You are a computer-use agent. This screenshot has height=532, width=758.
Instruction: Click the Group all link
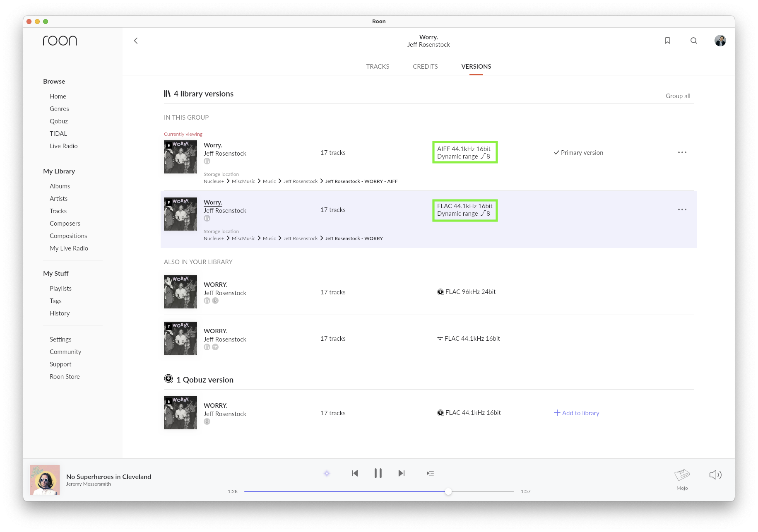tap(678, 96)
